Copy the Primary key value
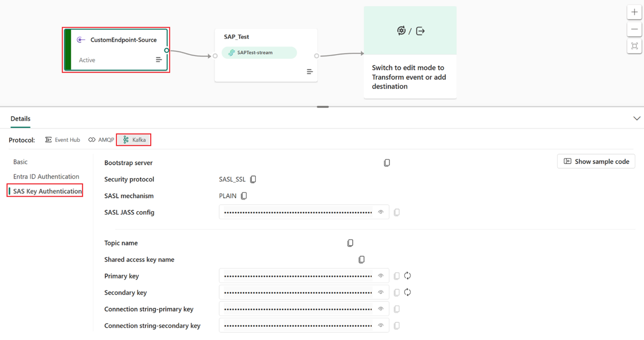The width and height of the screenshot is (644, 340). coord(397,276)
